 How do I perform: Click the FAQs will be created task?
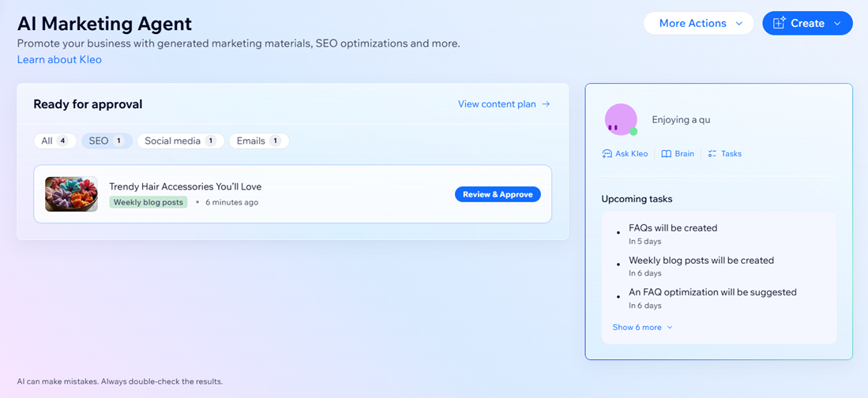click(x=673, y=227)
